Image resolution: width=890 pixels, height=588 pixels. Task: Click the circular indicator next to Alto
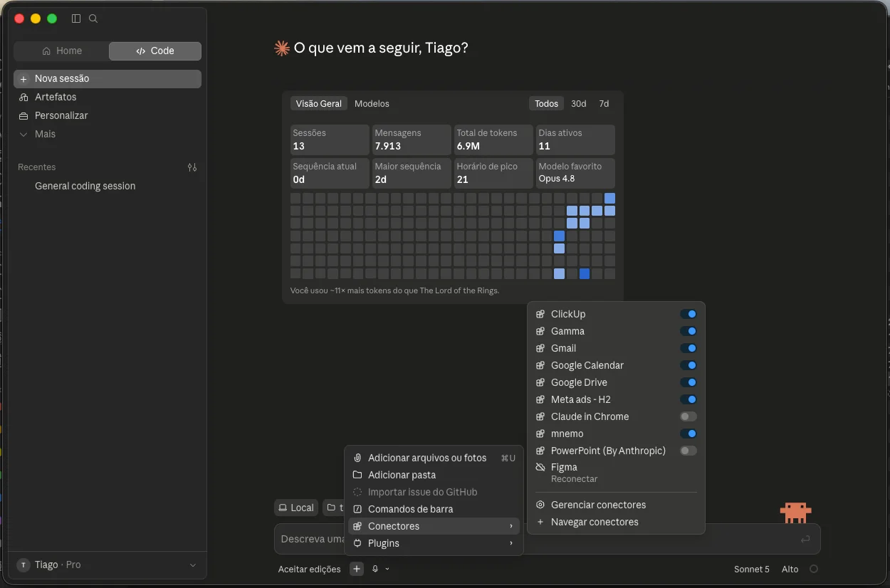(x=814, y=569)
